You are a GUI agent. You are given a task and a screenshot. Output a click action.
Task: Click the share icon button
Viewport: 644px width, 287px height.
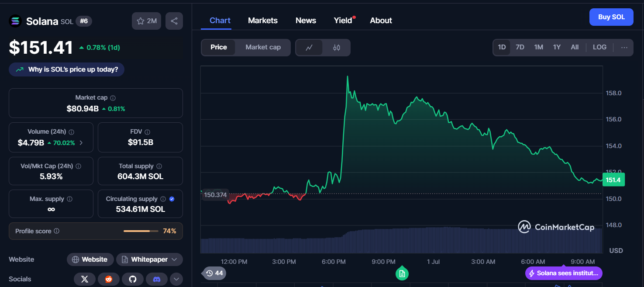(174, 21)
